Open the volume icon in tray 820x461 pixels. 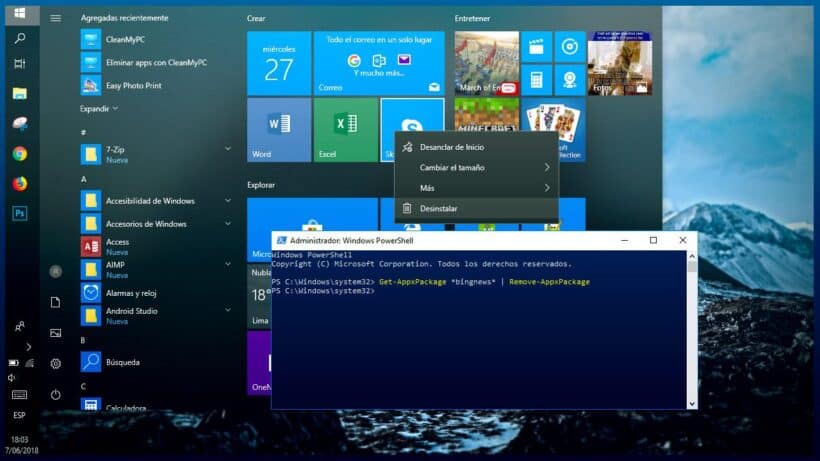12,377
